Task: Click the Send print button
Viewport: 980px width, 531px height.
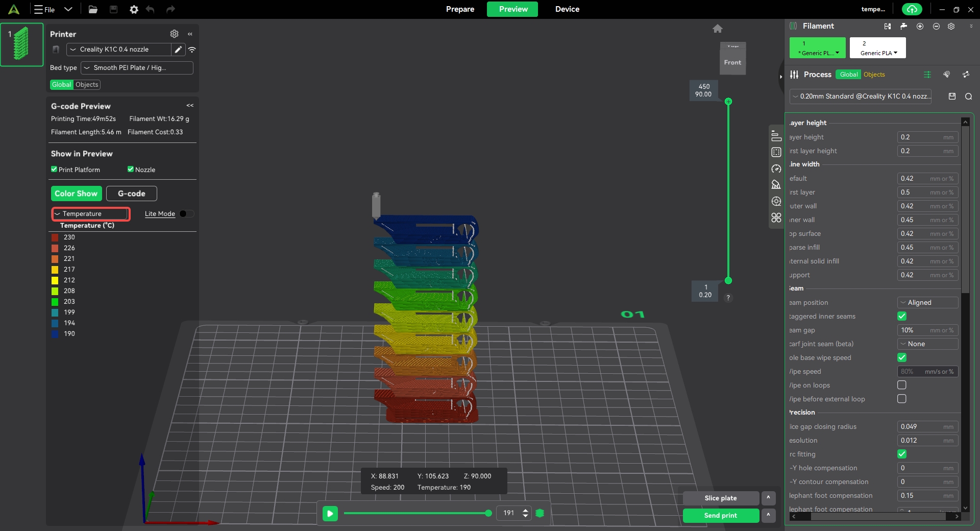Action: [x=720, y=516]
